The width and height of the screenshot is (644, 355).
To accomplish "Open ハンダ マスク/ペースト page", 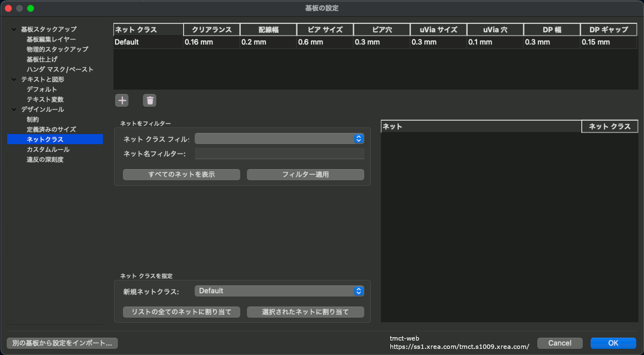I will click(x=60, y=70).
